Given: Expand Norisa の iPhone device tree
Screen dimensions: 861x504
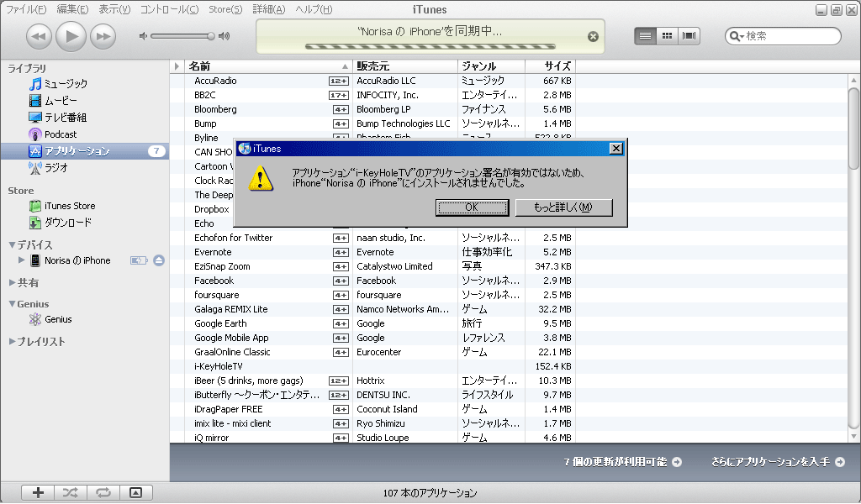Looking at the screenshot, I should click(21, 260).
